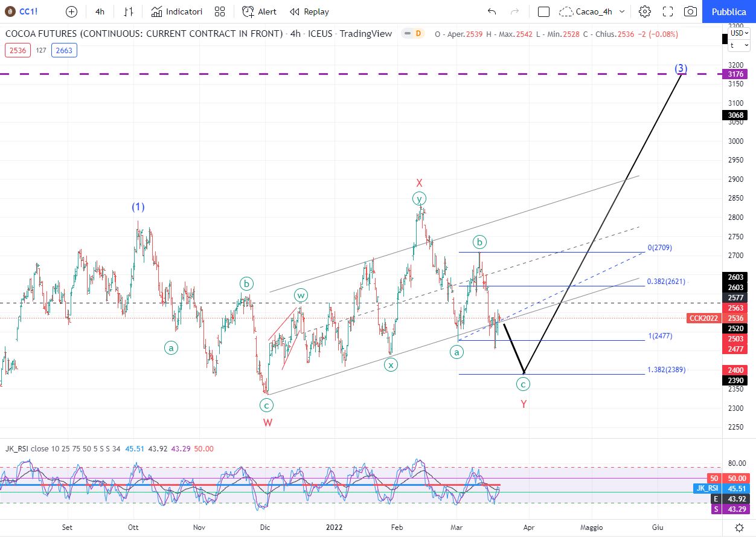Select the blue (1) wave label
This screenshot has width=756, height=539.
138,207
